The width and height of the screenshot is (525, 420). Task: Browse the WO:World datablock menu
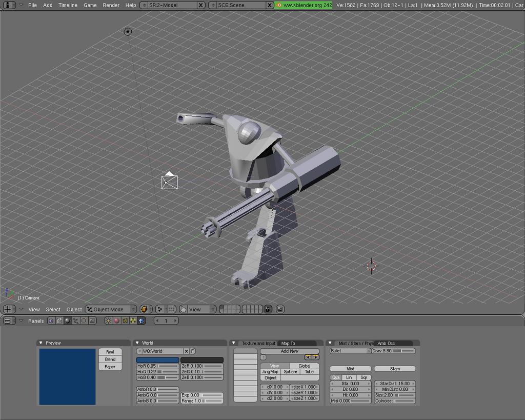[139, 351]
